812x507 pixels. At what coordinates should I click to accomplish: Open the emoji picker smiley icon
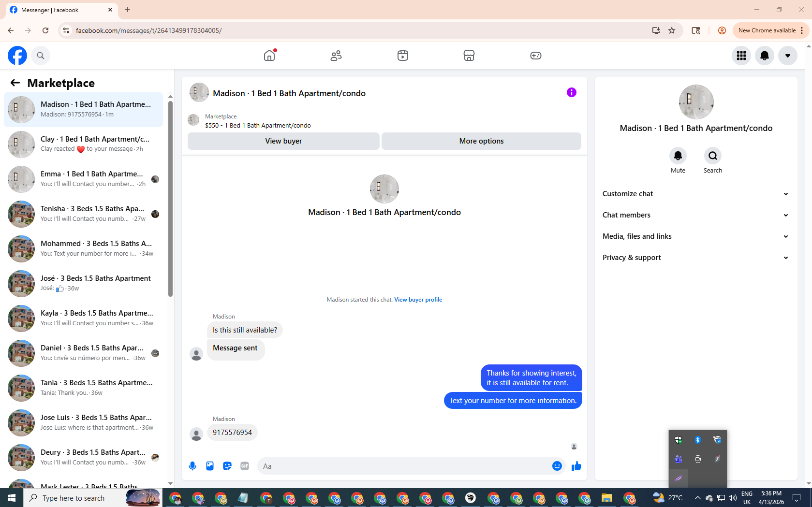click(557, 466)
